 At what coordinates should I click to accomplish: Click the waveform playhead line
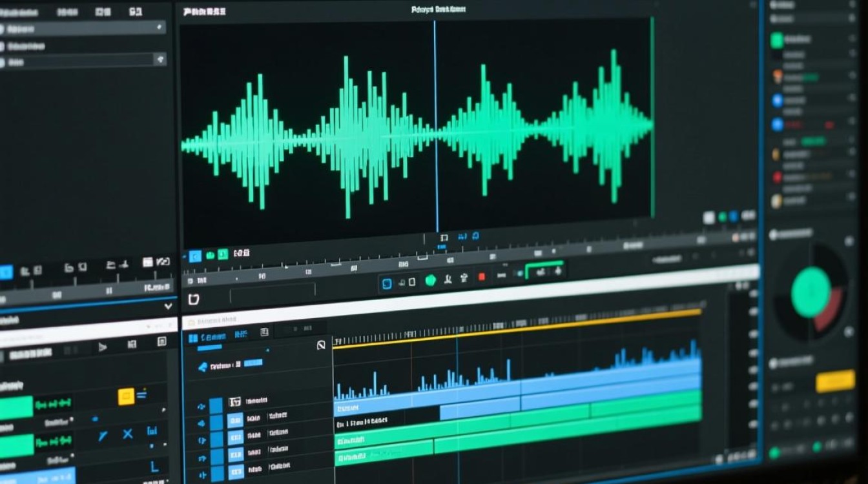click(x=436, y=126)
